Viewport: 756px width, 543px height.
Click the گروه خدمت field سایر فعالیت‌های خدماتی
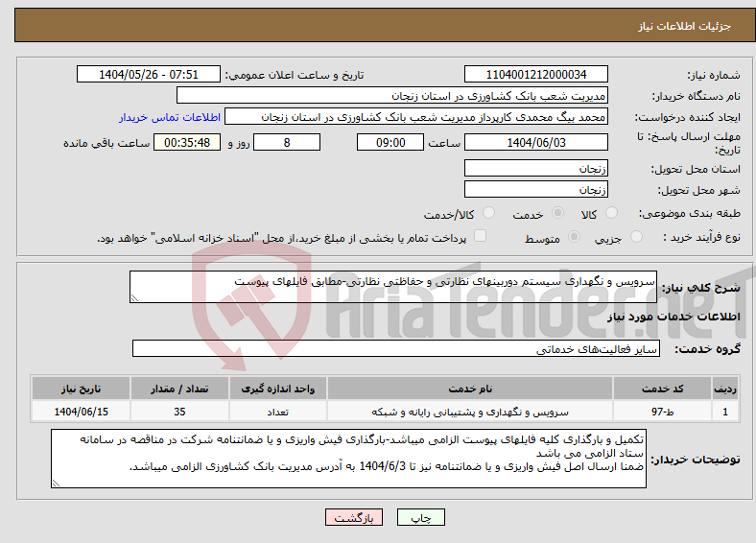(x=396, y=348)
